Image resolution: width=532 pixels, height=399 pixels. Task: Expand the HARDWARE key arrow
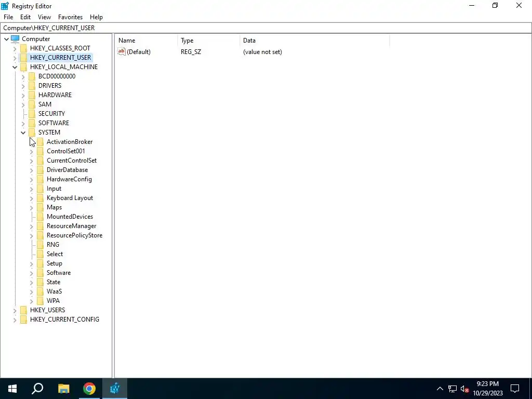coord(23,96)
